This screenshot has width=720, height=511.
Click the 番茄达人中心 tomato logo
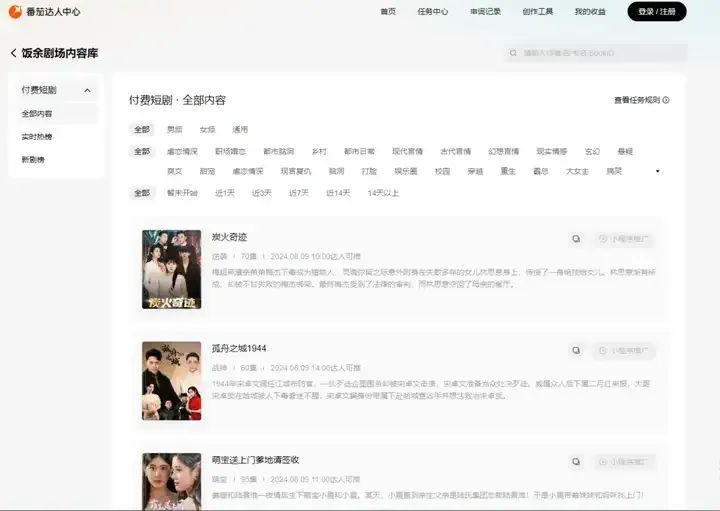tap(15, 11)
